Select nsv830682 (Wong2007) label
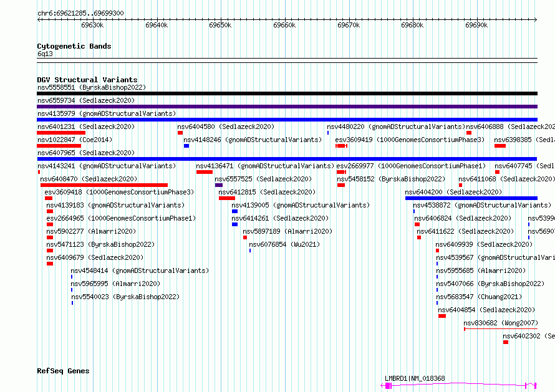555x392 pixels. coord(501,323)
